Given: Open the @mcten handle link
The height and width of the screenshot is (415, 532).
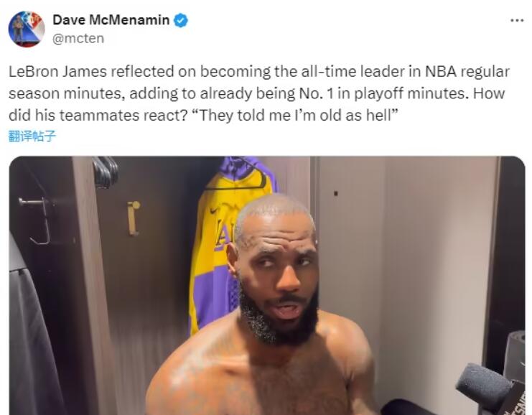Looking at the screenshot, I should tap(78, 38).
